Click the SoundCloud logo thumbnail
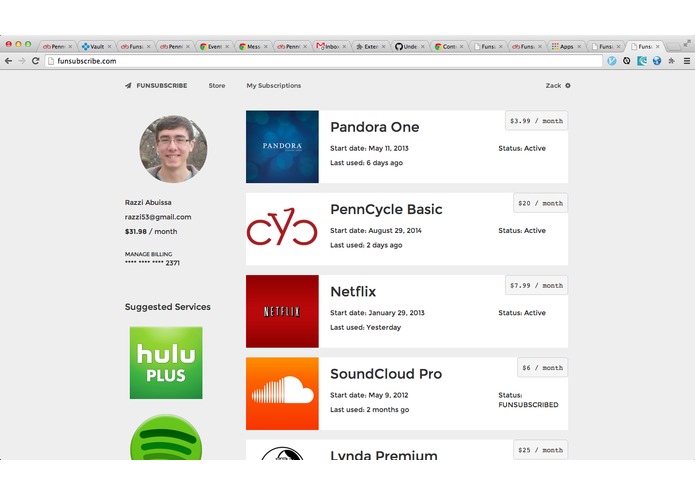The width and height of the screenshot is (695, 494). point(282,394)
